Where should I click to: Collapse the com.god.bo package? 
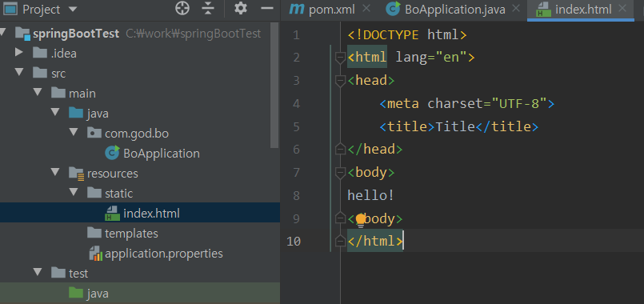(74, 133)
